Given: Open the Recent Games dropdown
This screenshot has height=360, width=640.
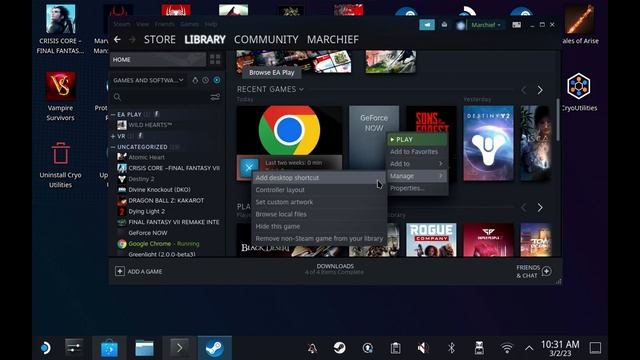Looking at the screenshot, I should point(270,89).
